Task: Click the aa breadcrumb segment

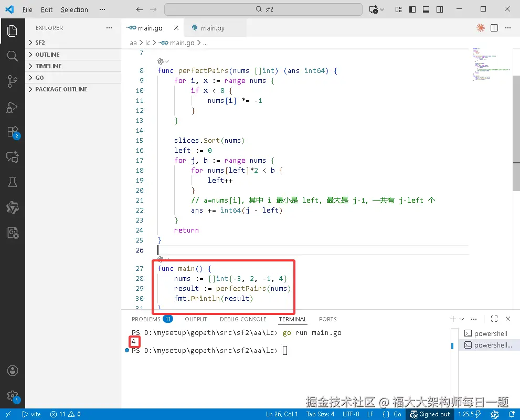Action: click(133, 43)
